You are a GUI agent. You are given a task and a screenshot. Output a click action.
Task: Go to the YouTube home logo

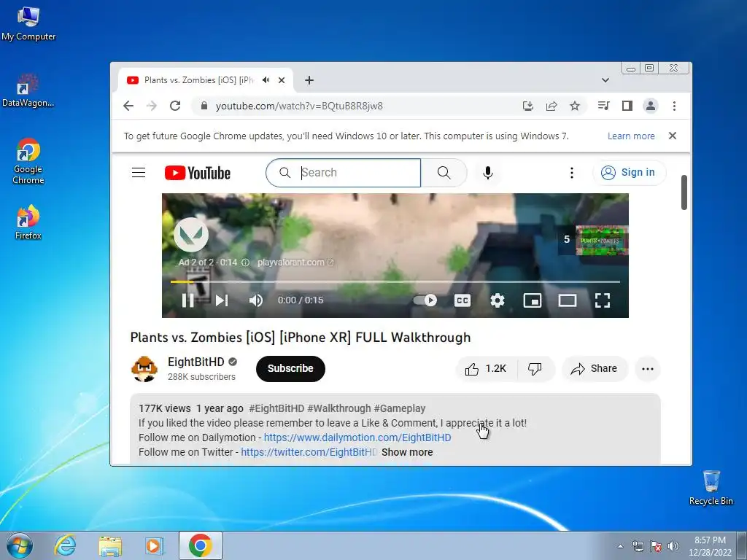tap(198, 173)
